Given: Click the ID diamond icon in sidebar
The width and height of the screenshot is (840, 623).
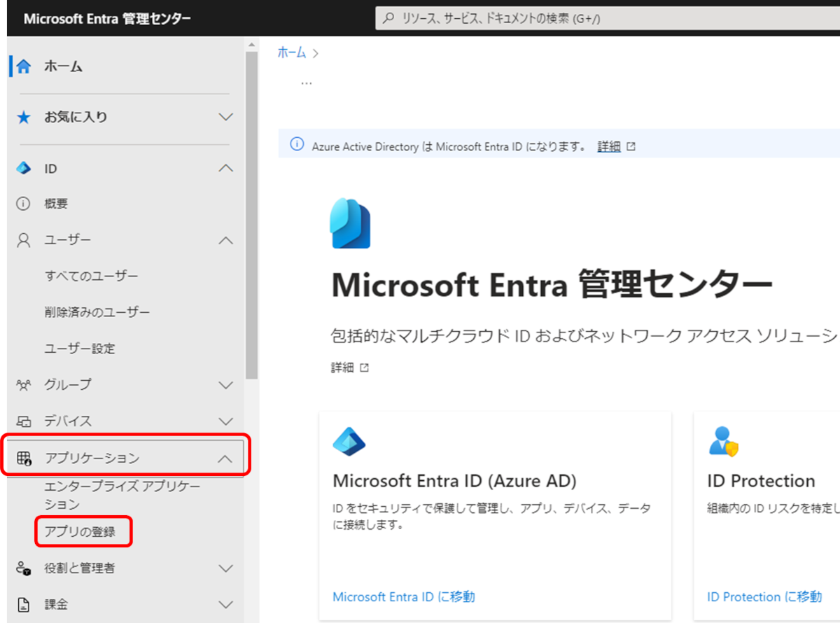Looking at the screenshot, I should 24,169.
